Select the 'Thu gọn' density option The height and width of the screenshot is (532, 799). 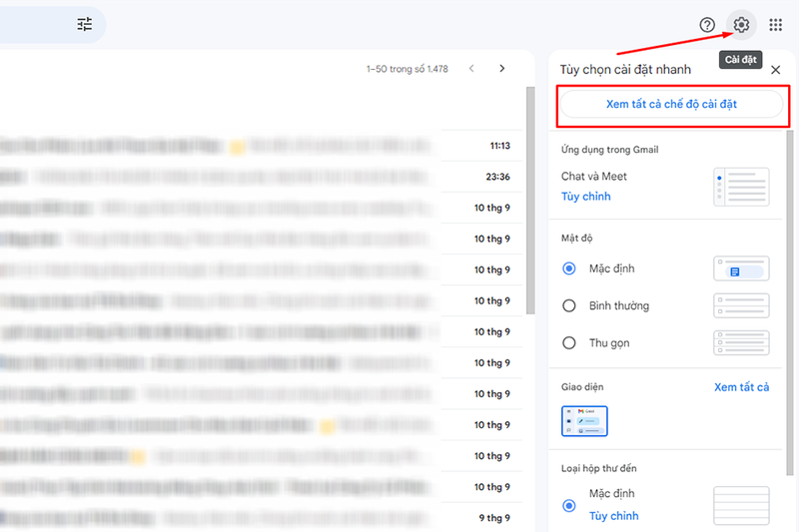568,342
